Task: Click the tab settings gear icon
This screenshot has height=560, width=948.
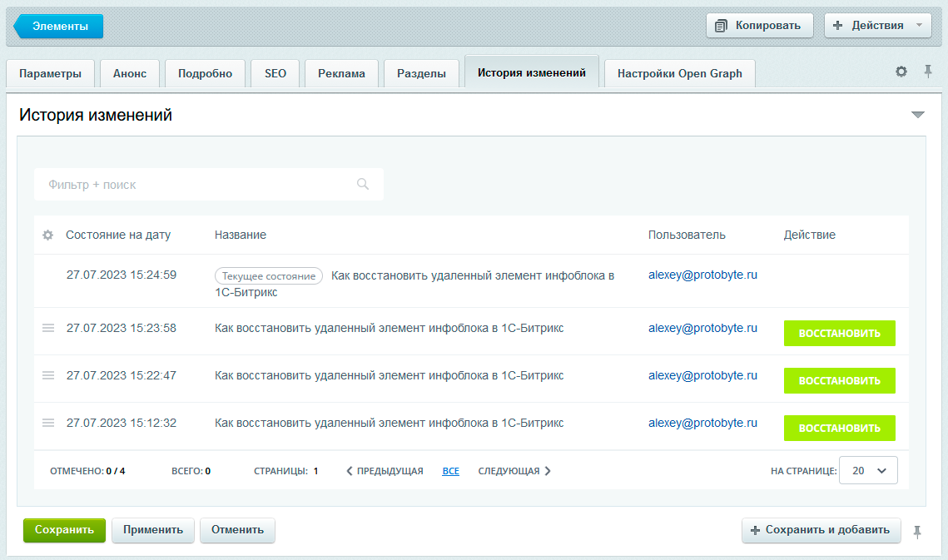Action: pos(901,72)
